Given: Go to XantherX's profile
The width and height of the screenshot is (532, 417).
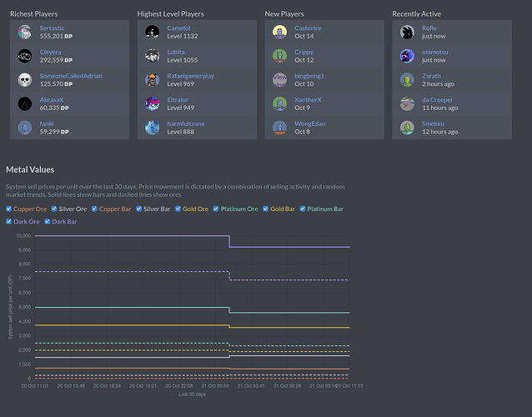Looking at the screenshot, I should 308,100.
